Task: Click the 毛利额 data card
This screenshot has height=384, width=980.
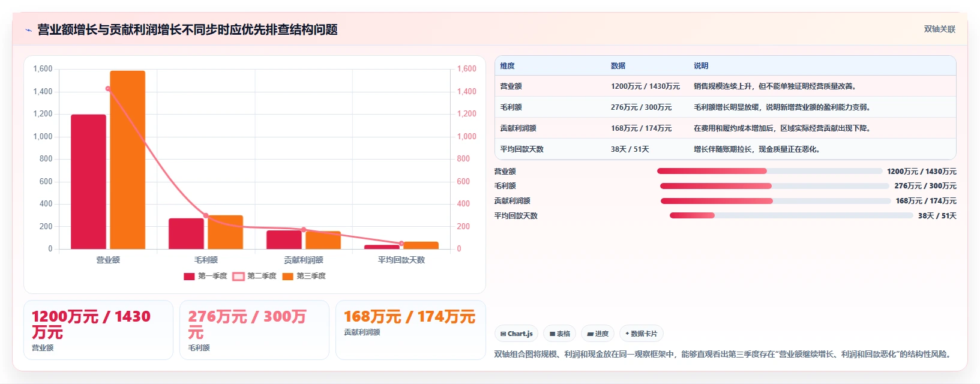Action: point(254,330)
